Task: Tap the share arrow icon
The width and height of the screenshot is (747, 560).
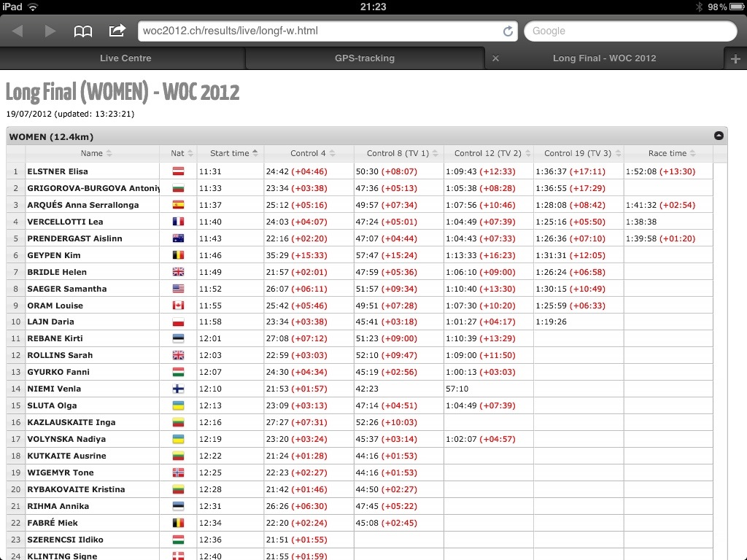Action: point(117,31)
